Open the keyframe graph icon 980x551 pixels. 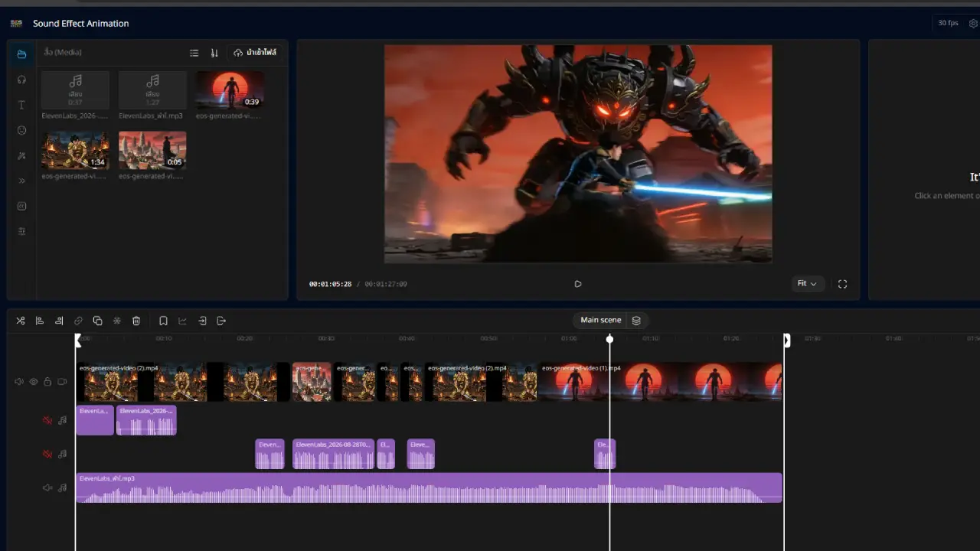tap(182, 321)
